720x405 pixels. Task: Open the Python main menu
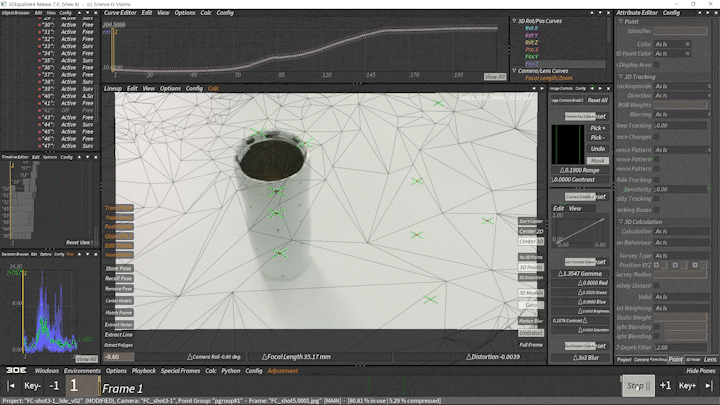(231, 371)
